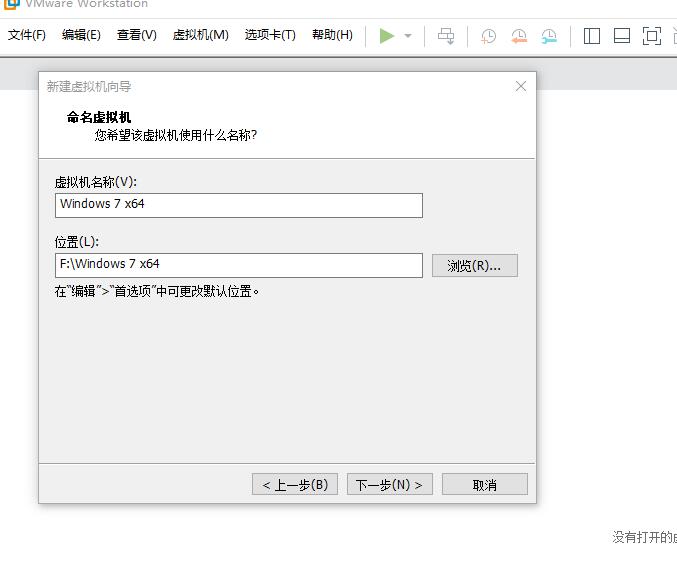Open the 帮助(H) menu

(332, 35)
